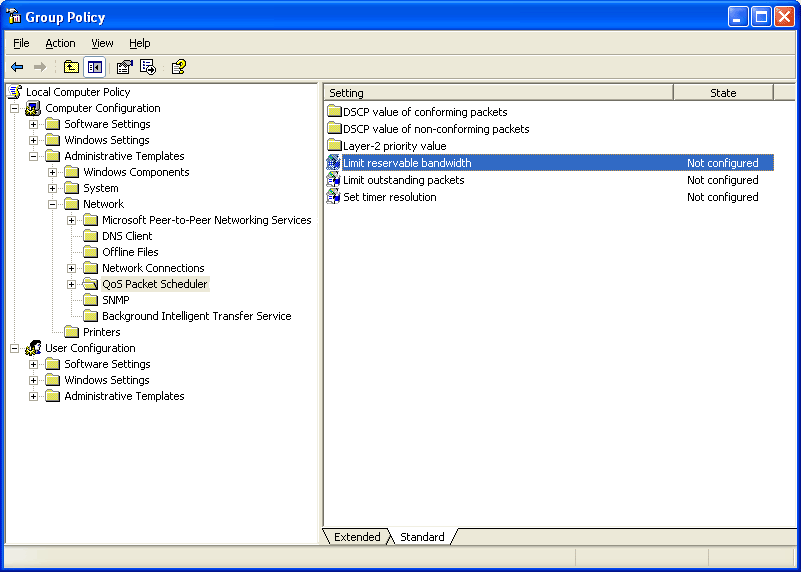Select the DNS Client folder in tree
The width and height of the screenshot is (801, 572).
coord(127,236)
